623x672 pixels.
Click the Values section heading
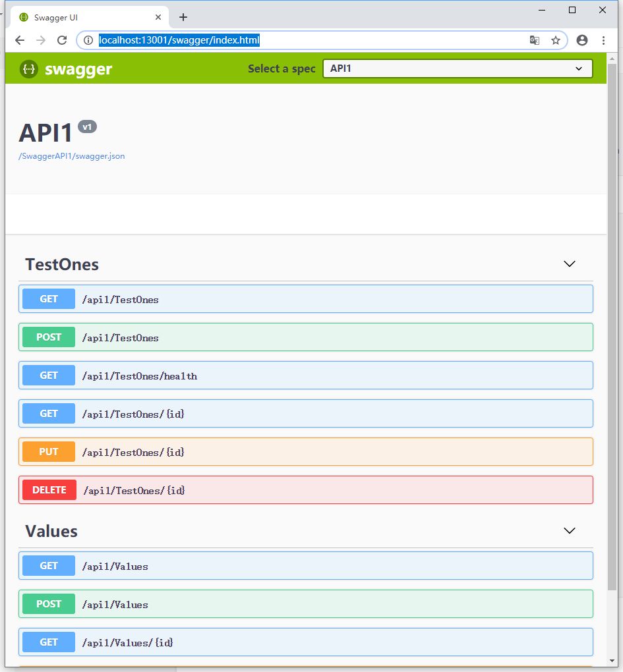pos(51,531)
